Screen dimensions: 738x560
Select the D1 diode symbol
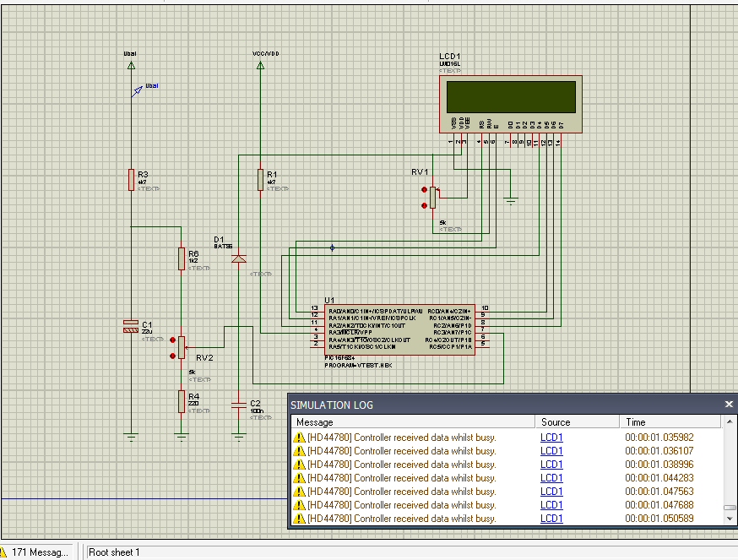pos(239,258)
